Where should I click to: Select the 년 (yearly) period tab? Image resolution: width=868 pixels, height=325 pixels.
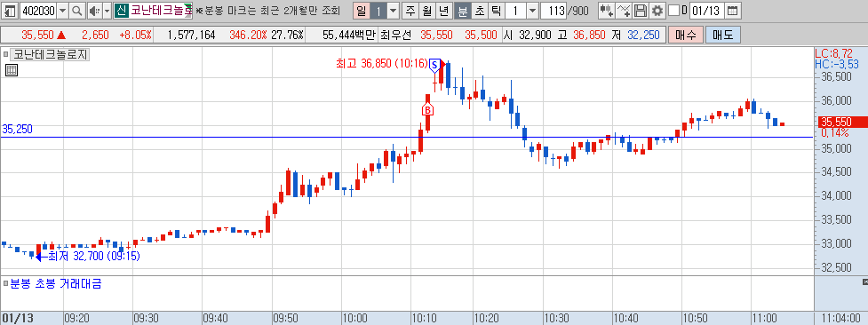point(444,11)
